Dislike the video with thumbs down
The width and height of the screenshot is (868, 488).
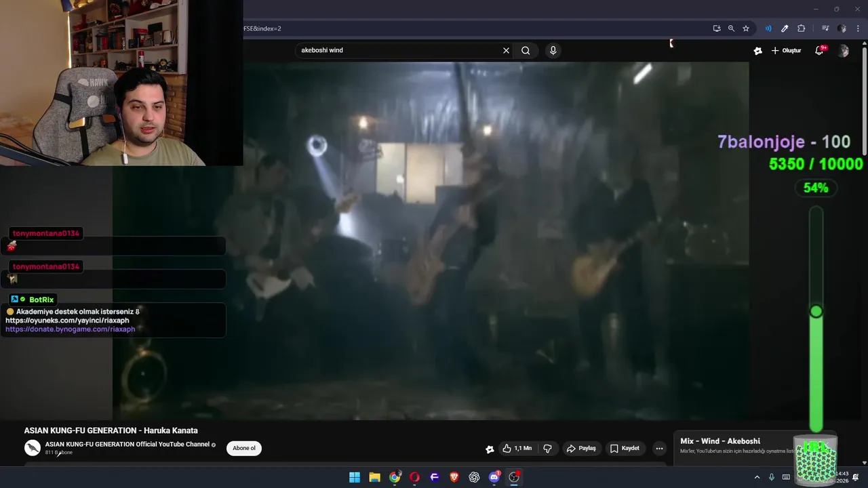[x=547, y=449]
